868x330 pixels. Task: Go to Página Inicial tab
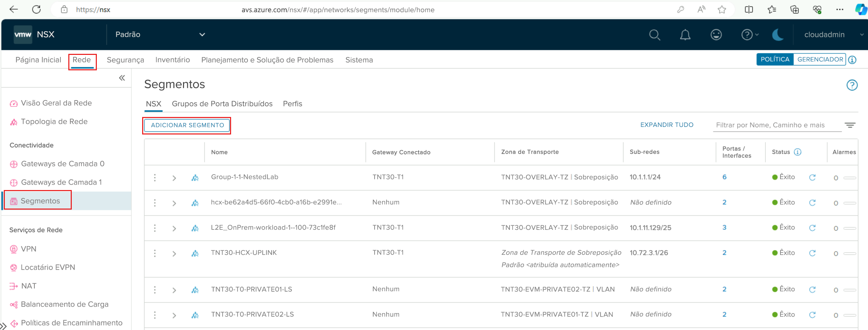pos(38,60)
